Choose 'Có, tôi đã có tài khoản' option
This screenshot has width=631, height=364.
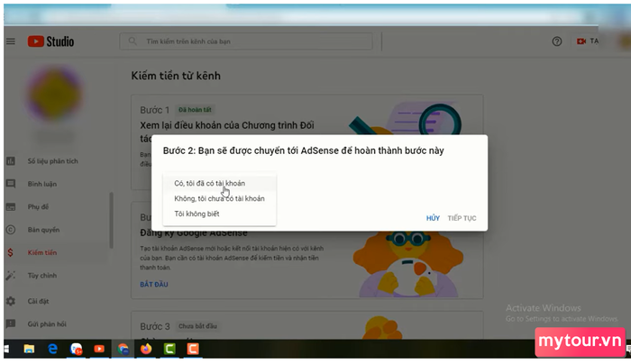click(220, 183)
